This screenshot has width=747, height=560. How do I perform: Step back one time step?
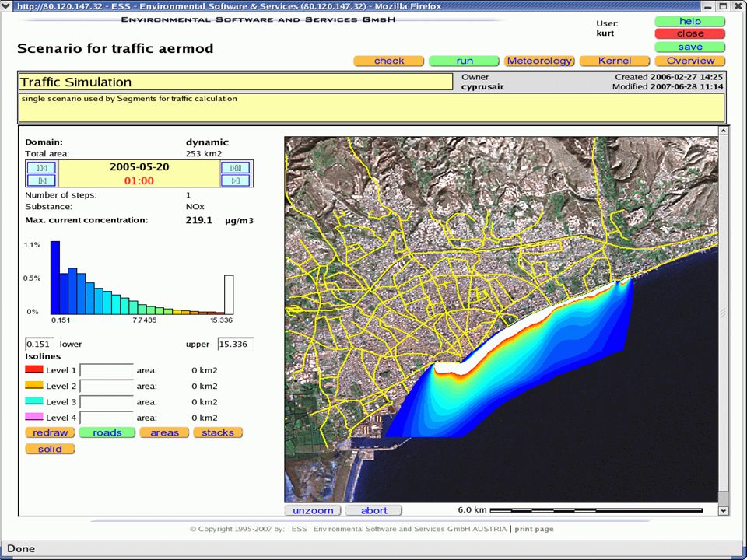click(41, 180)
